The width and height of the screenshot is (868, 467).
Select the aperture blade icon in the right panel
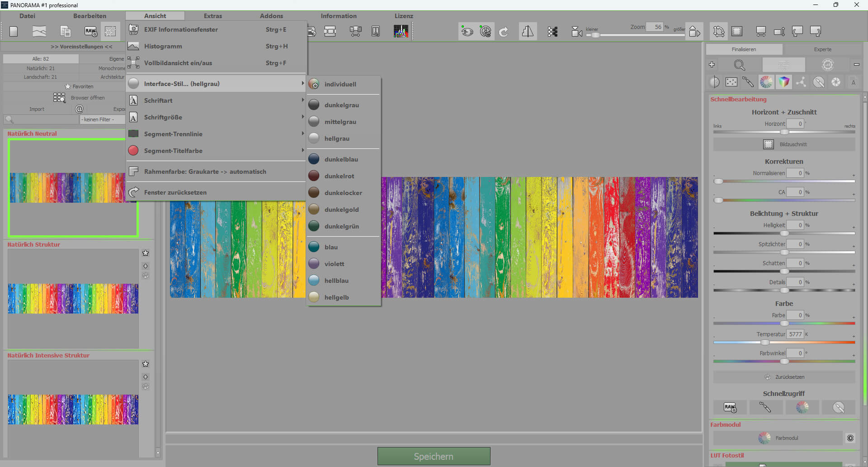coord(836,82)
